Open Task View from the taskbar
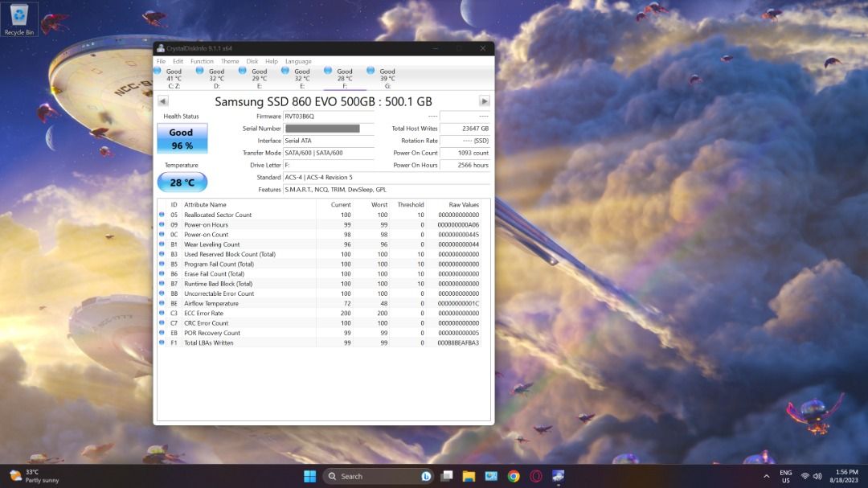This screenshot has width=868, height=488. 447,477
